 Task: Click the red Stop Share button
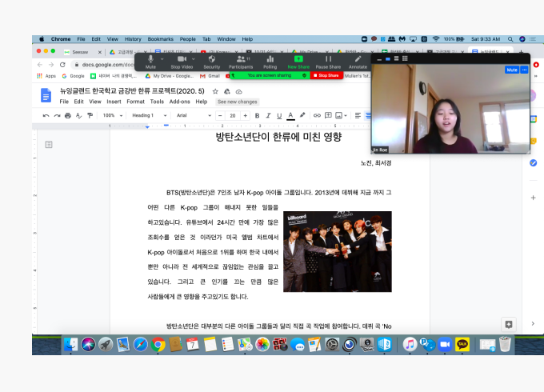[x=326, y=75]
